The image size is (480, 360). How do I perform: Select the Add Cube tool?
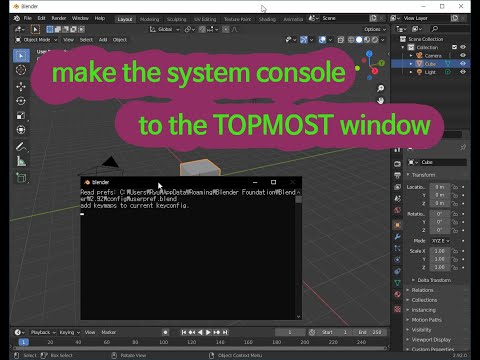(21, 178)
